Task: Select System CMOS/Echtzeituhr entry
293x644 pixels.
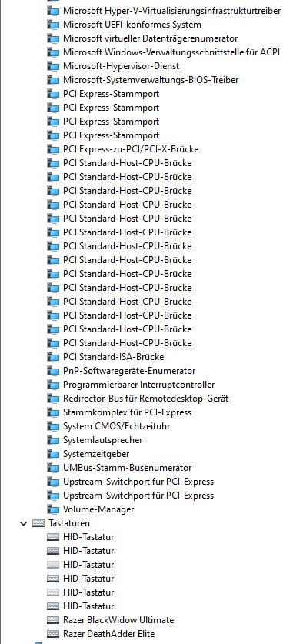Action: click(117, 426)
